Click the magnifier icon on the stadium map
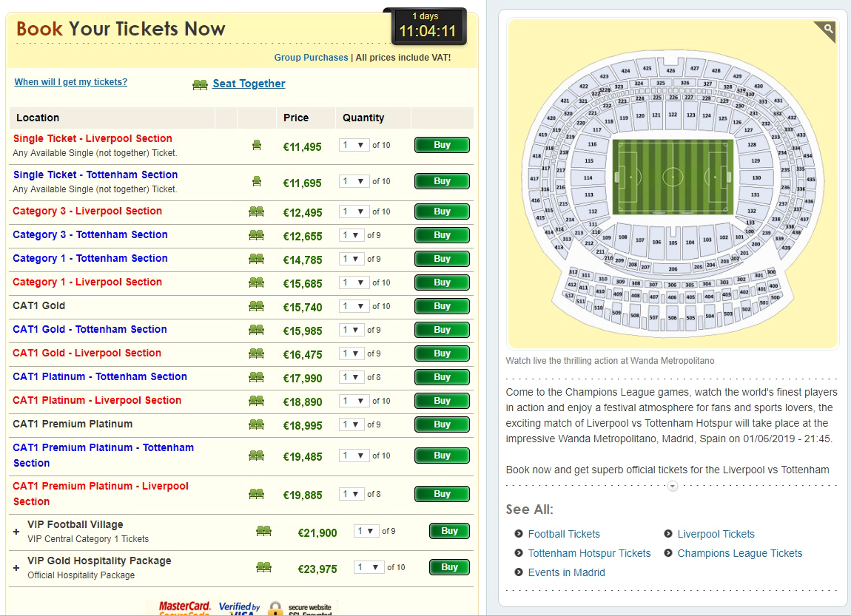851x616 pixels. [x=828, y=30]
